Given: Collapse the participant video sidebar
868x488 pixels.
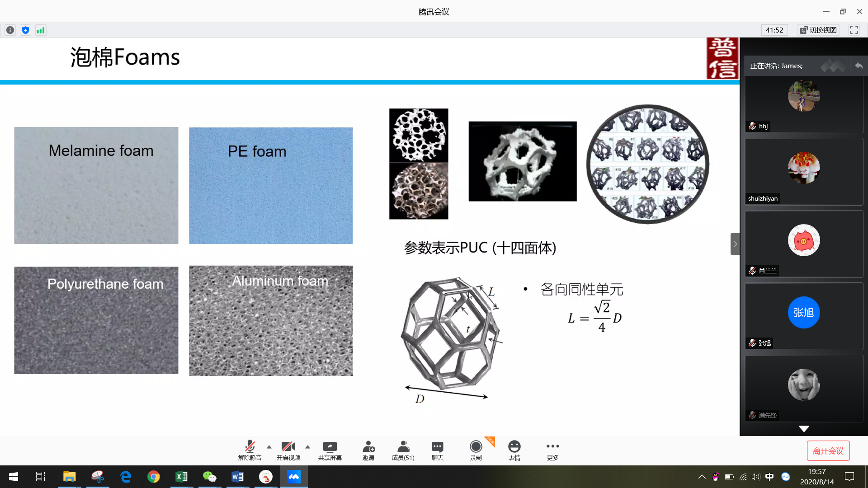Looking at the screenshot, I should coord(735,244).
